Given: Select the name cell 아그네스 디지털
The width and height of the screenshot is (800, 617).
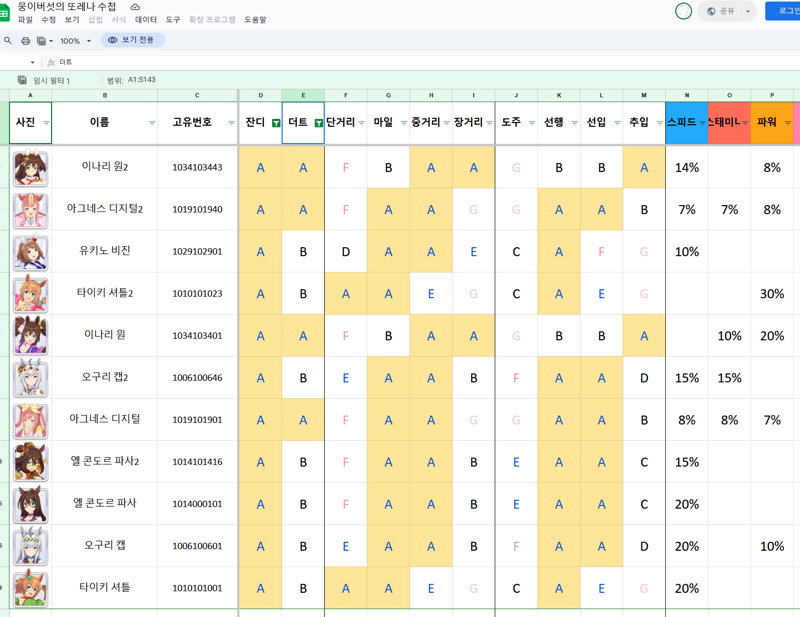Looking at the screenshot, I should coord(105,419).
